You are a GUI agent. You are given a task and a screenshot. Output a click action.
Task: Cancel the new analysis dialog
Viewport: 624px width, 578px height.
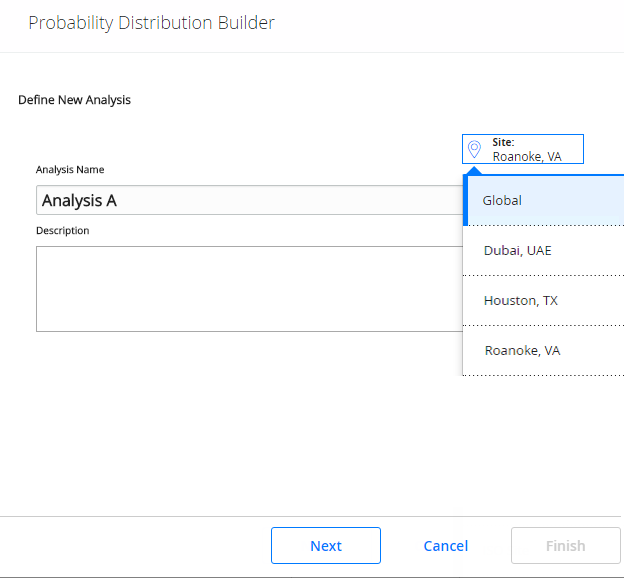click(x=445, y=546)
